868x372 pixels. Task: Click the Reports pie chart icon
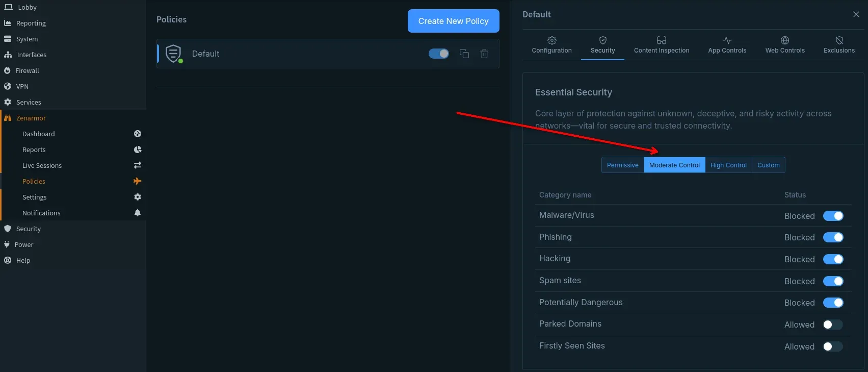coord(138,150)
